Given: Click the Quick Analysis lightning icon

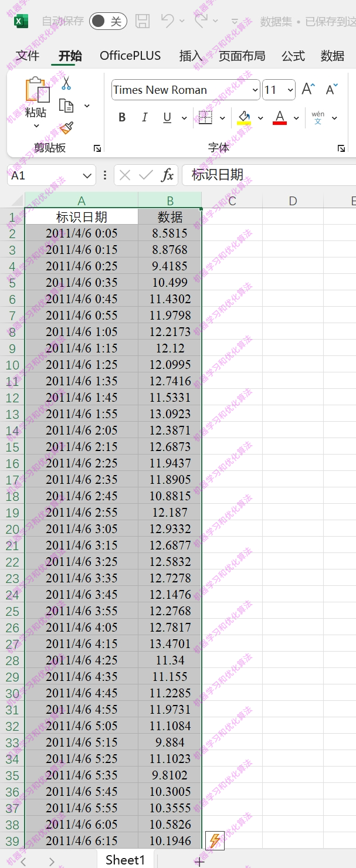Looking at the screenshot, I should (x=215, y=840).
